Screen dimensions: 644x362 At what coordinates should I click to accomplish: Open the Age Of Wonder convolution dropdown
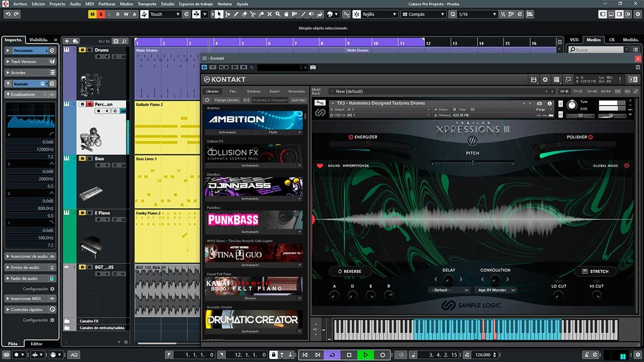495,290
